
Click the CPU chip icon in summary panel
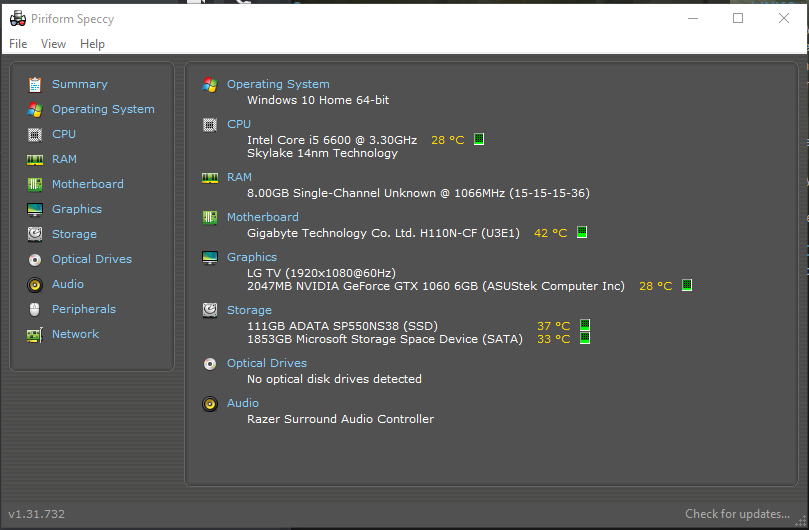[x=210, y=124]
